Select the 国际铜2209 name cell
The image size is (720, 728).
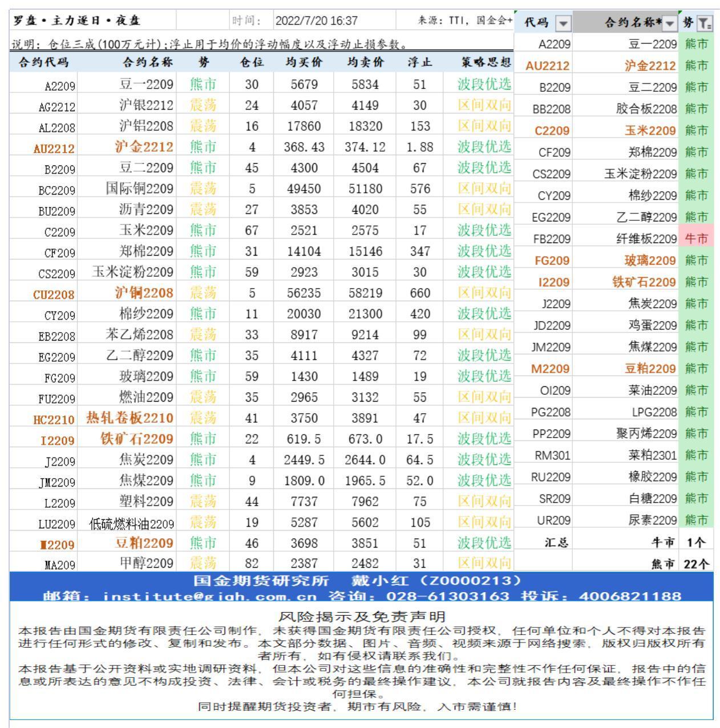(127, 189)
